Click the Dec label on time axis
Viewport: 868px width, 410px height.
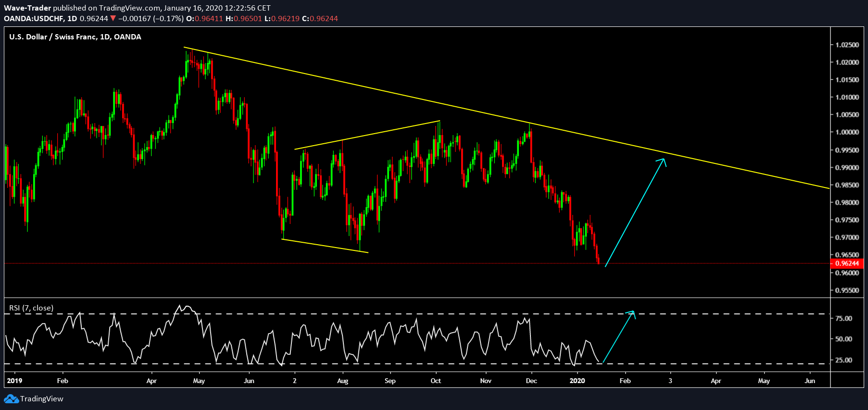[531, 381]
